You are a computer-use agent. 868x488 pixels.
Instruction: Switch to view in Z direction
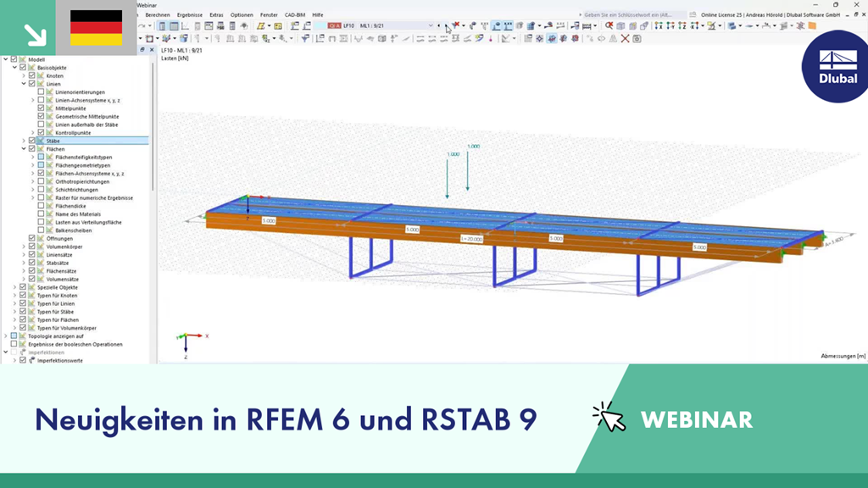coord(682,25)
